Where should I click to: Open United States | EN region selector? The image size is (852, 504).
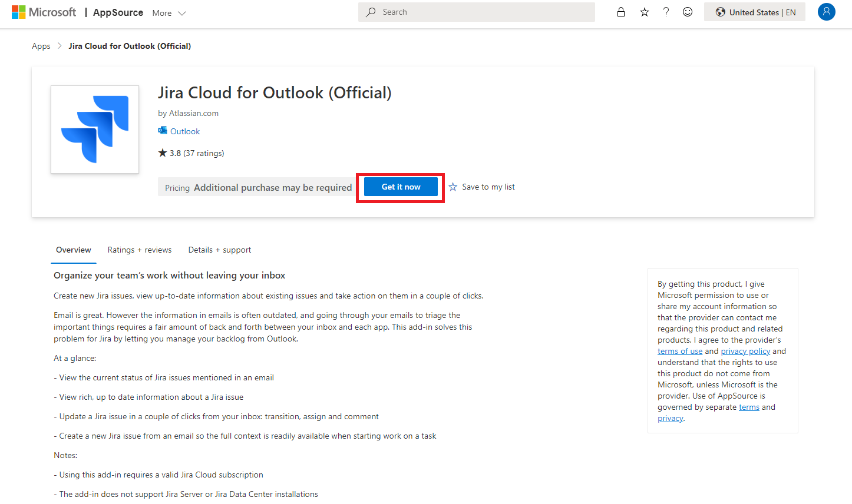pyautogui.click(x=755, y=12)
